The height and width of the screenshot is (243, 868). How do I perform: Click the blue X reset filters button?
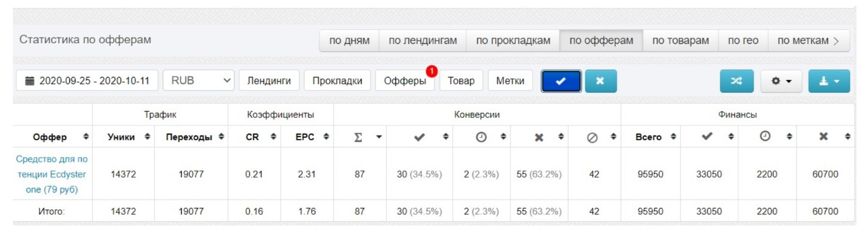(x=600, y=82)
